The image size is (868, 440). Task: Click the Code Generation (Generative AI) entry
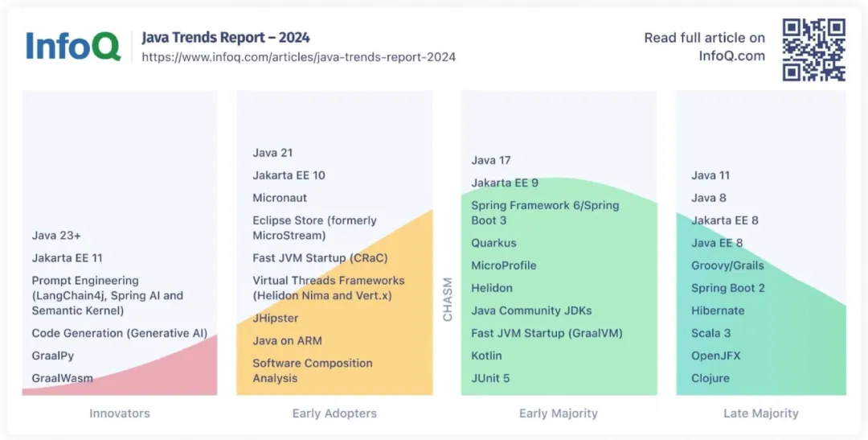(119, 333)
